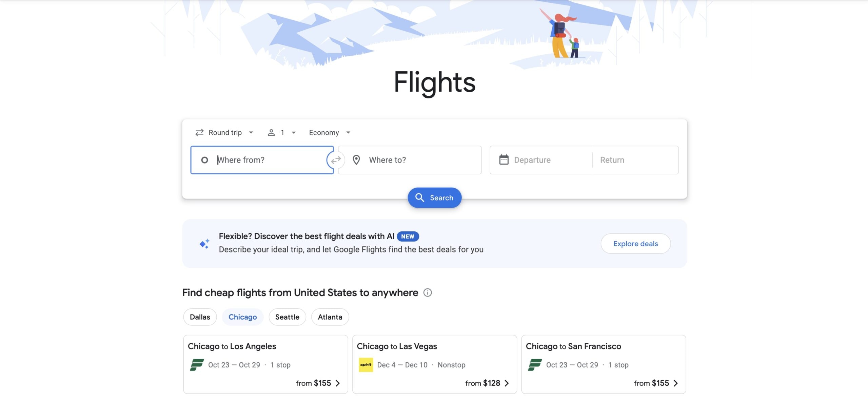
Task: Click the passenger icon next to the traveler count
Action: tap(271, 132)
